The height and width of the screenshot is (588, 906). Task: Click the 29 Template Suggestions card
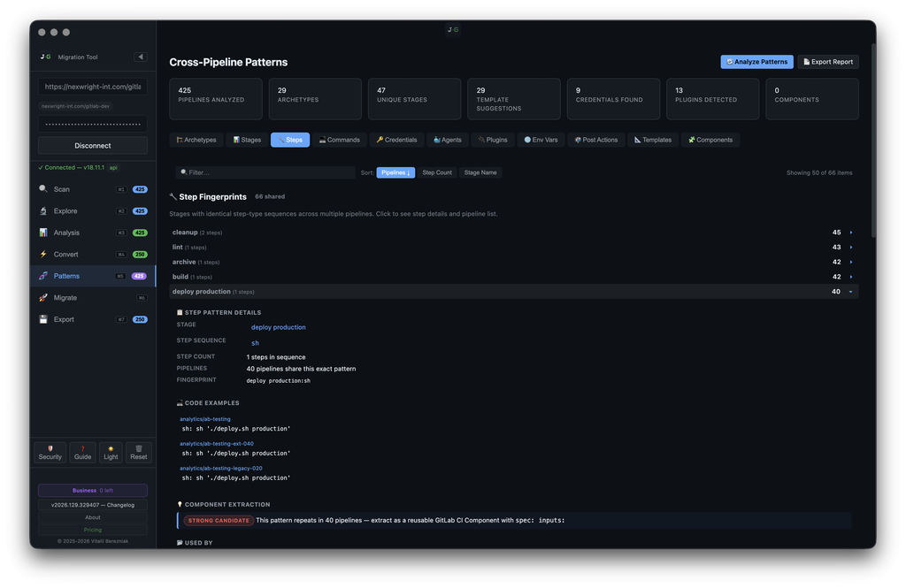pos(514,99)
